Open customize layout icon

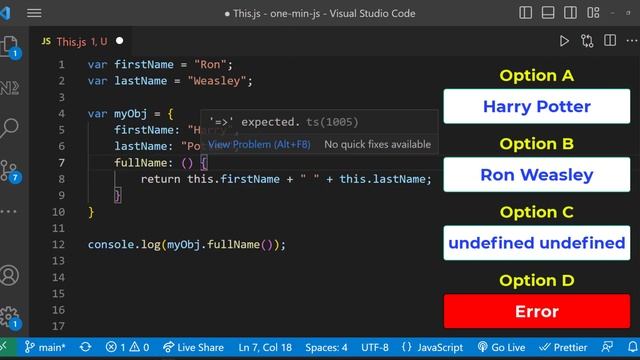593,13
